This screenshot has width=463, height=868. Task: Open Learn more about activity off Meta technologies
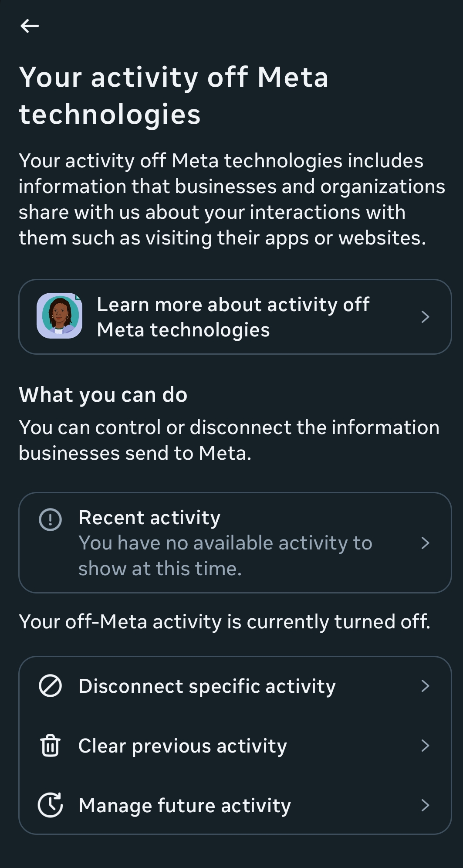pyautogui.click(x=233, y=317)
